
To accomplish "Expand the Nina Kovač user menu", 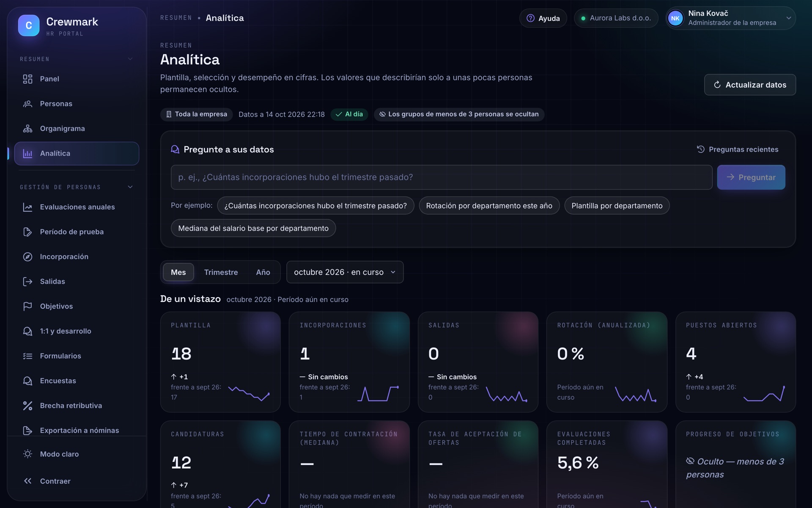I will [730, 18].
